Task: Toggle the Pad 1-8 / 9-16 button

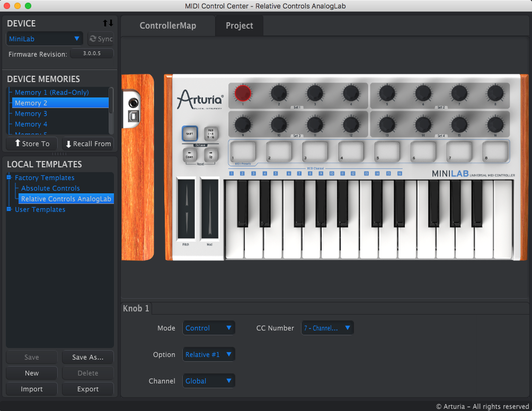Action: [x=211, y=133]
